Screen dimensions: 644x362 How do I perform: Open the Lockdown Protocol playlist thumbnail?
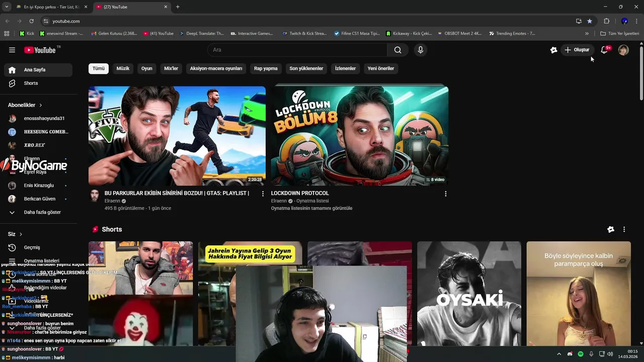[x=360, y=136]
